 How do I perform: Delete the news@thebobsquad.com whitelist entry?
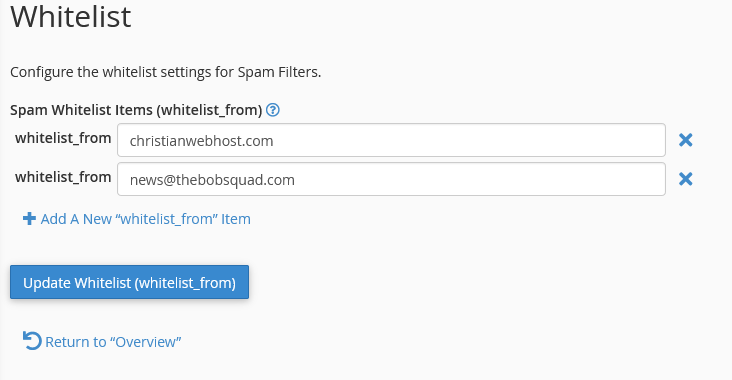[685, 179]
